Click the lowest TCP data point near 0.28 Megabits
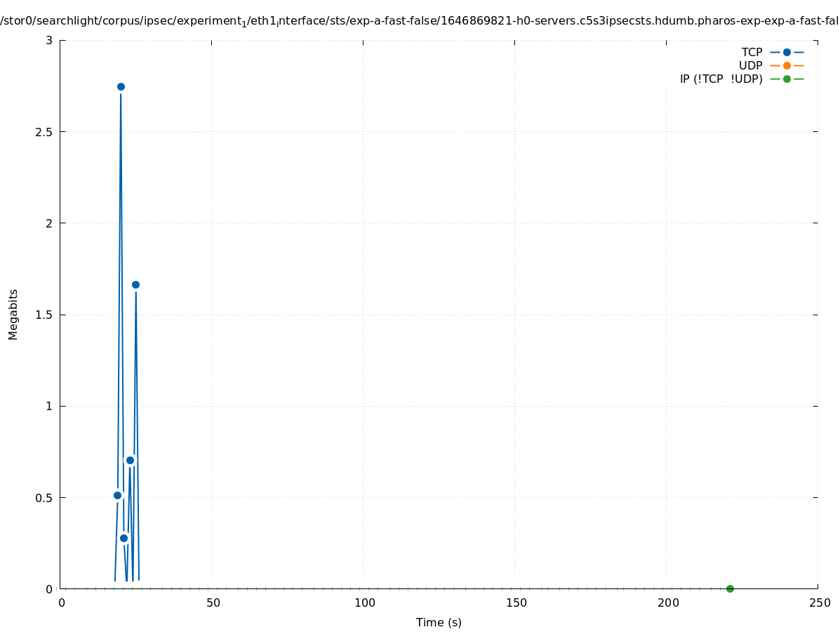The width and height of the screenshot is (840, 632). [x=124, y=539]
